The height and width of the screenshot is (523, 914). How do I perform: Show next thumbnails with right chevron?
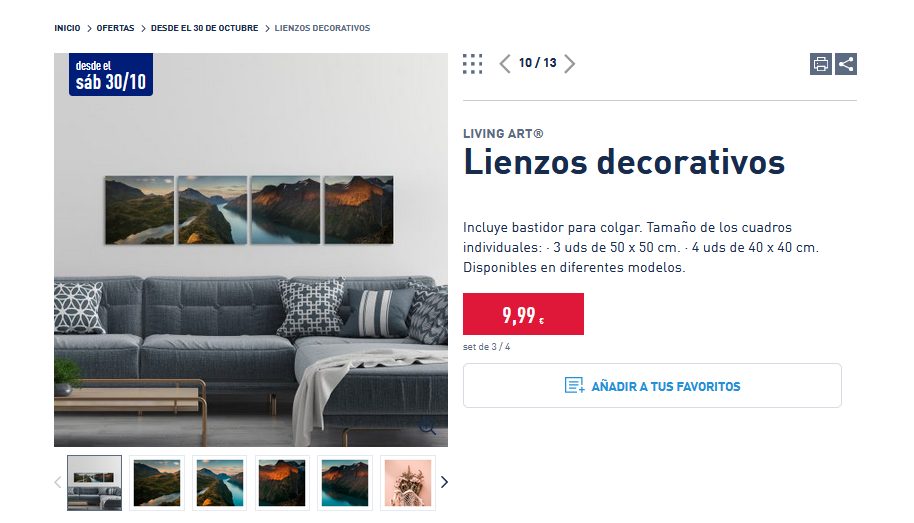[x=444, y=482]
